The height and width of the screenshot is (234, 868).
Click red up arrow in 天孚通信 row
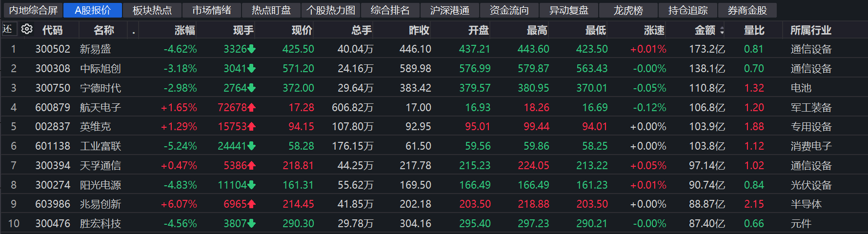coord(252,166)
